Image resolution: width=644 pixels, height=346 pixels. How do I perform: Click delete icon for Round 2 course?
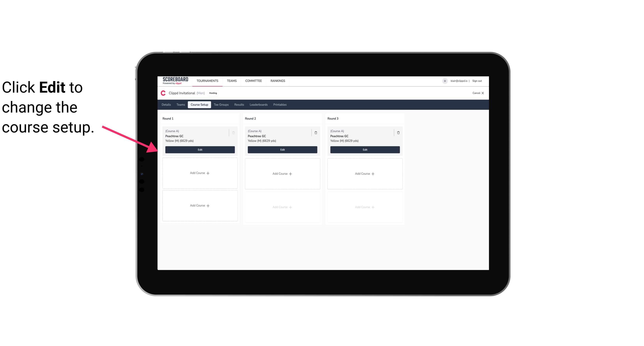click(x=315, y=132)
